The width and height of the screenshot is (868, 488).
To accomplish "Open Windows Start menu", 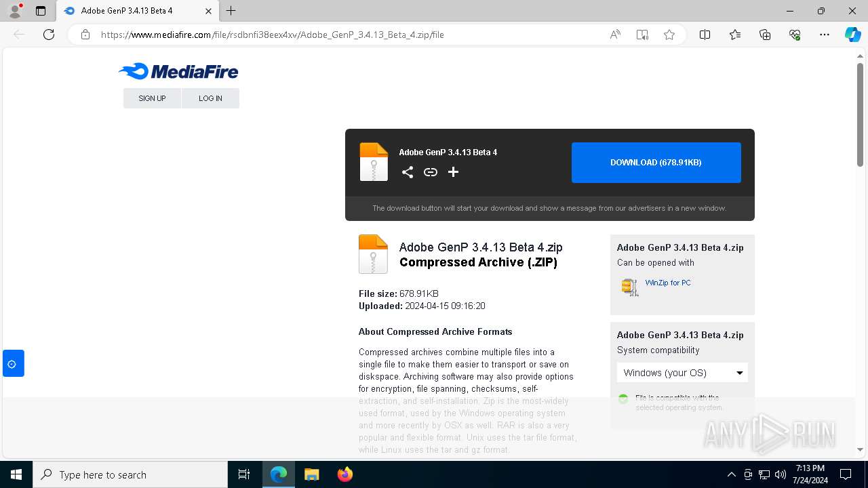I will [x=16, y=474].
